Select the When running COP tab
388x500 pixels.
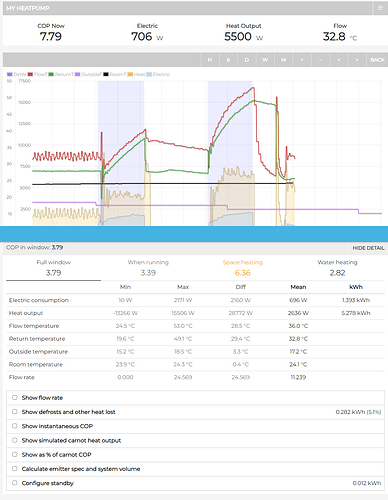point(148,268)
